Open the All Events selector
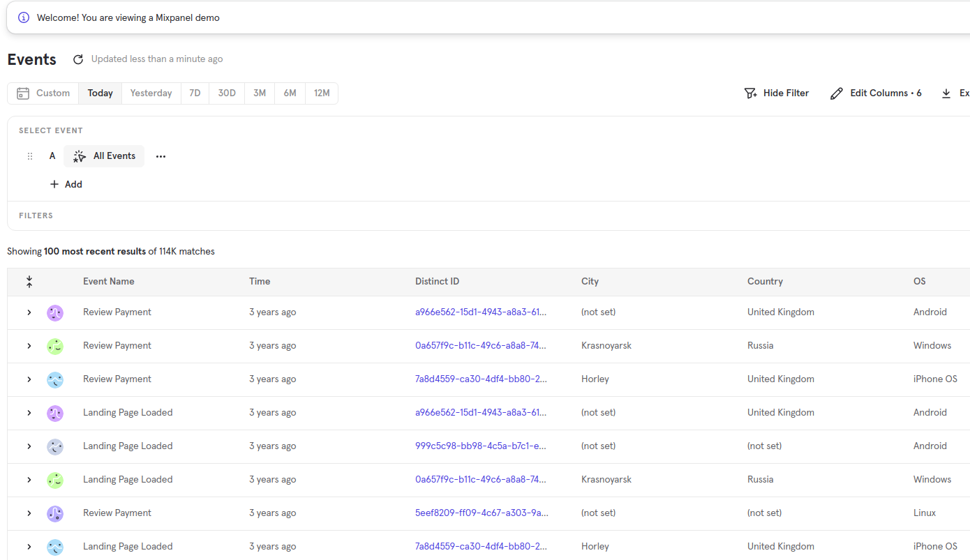This screenshot has height=560, width=970. [104, 156]
